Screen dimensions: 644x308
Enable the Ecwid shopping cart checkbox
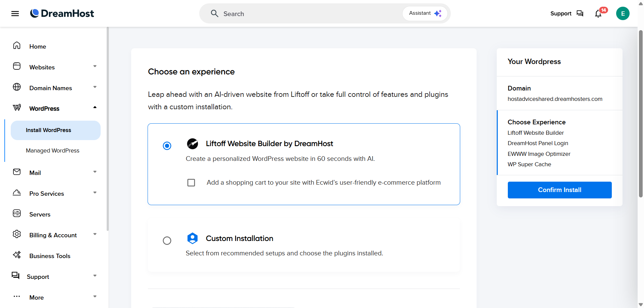point(191,183)
